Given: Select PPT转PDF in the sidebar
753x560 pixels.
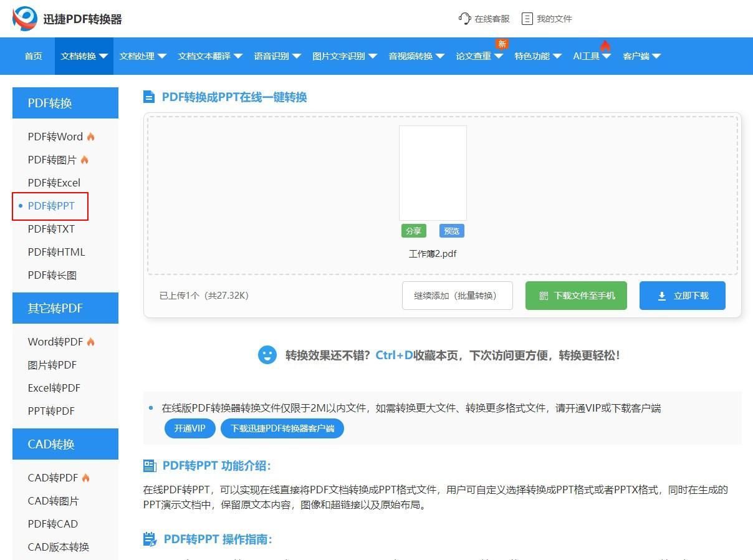Looking at the screenshot, I should click(x=51, y=411).
